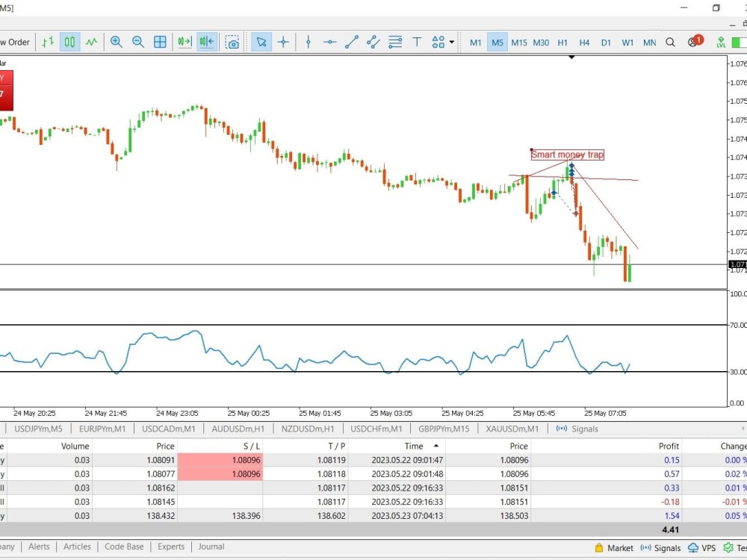Click the current price marker on axis
The width and height of the screenshot is (747, 560).
click(x=737, y=264)
